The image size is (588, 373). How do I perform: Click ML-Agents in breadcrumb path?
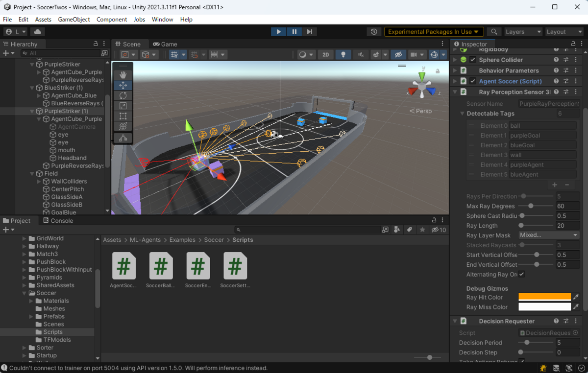(x=145, y=240)
